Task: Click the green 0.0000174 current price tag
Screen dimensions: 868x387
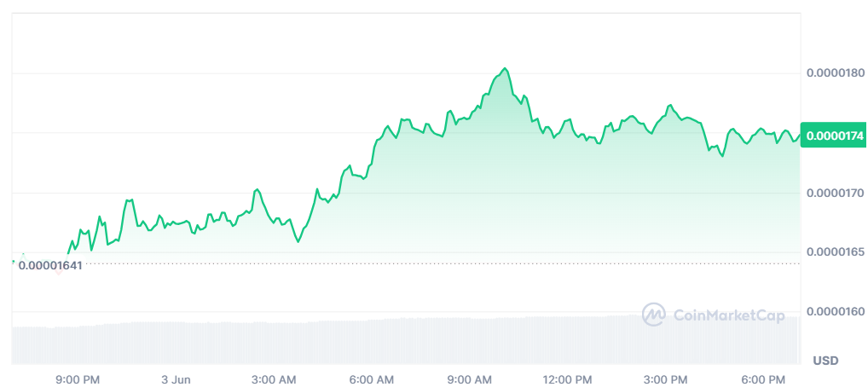Action: 834,135
